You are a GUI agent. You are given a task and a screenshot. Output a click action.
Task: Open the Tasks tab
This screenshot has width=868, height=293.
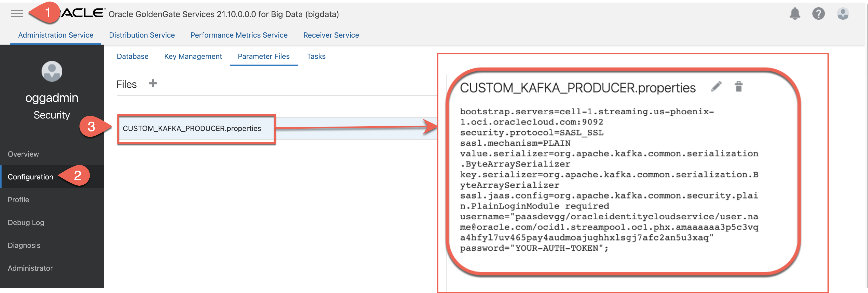(x=316, y=56)
